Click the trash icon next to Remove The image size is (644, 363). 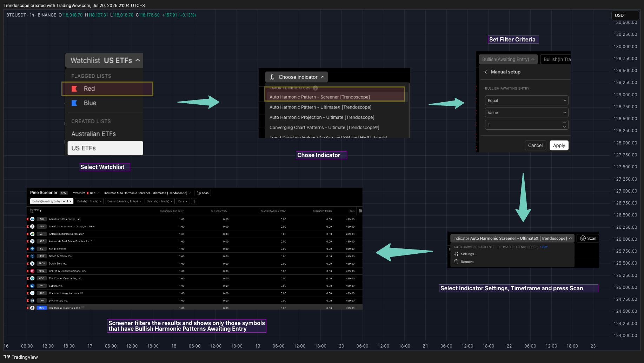456,262
